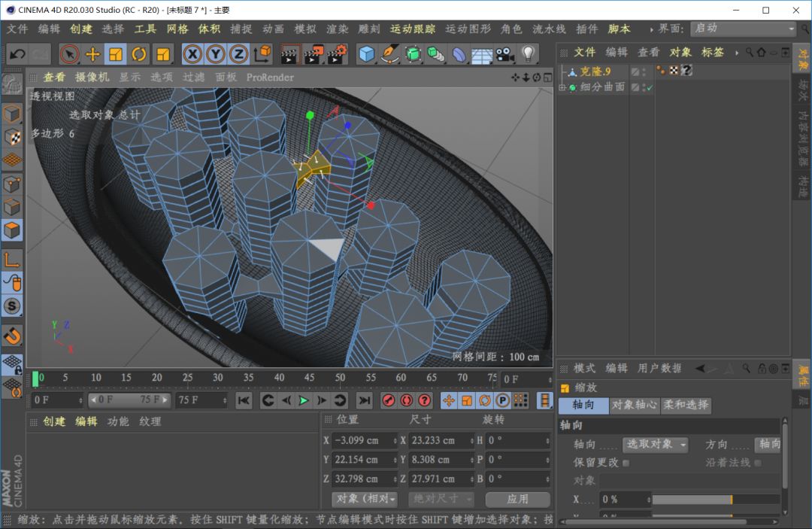
Task: Click the X percentage slider bar
Action: (692, 500)
